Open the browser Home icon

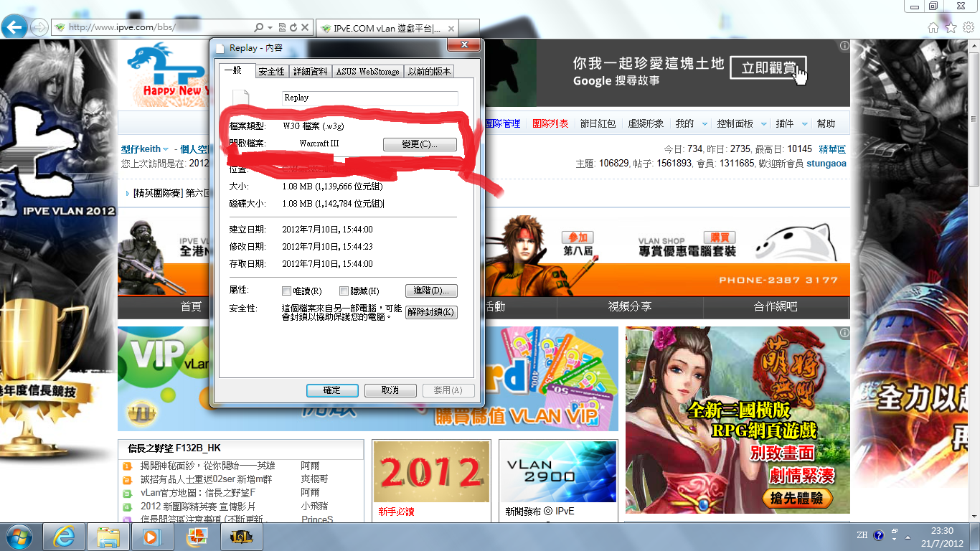tap(933, 27)
